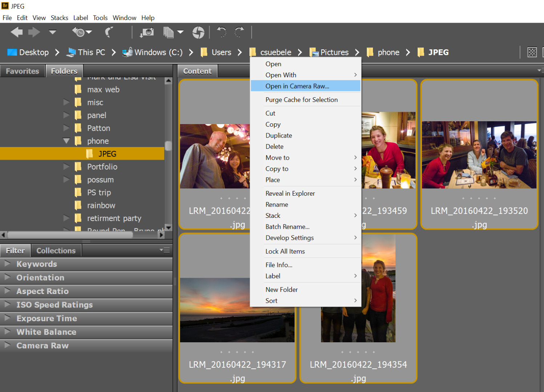Switch to the Favorites tab
The image size is (544, 392).
(23, 71)
